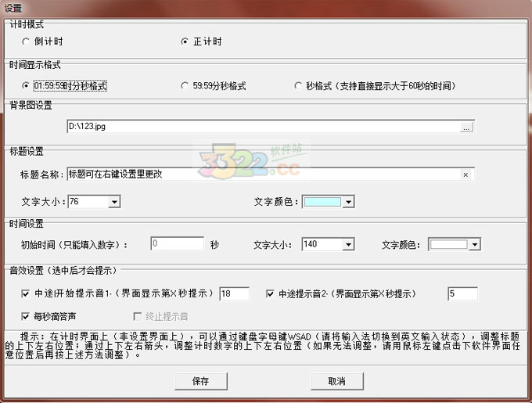The width and height of the screenshot is (532, 403).
Task: Expand the title 文字颜色 dropdown arrow
Action: (348, 202)
